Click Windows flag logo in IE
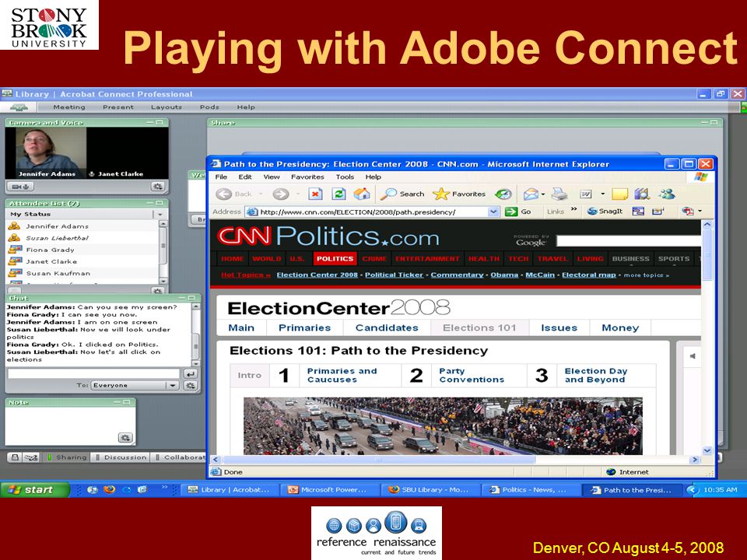Image resolution: width=747 pixels, height=560 pixels. coord(700,177)
